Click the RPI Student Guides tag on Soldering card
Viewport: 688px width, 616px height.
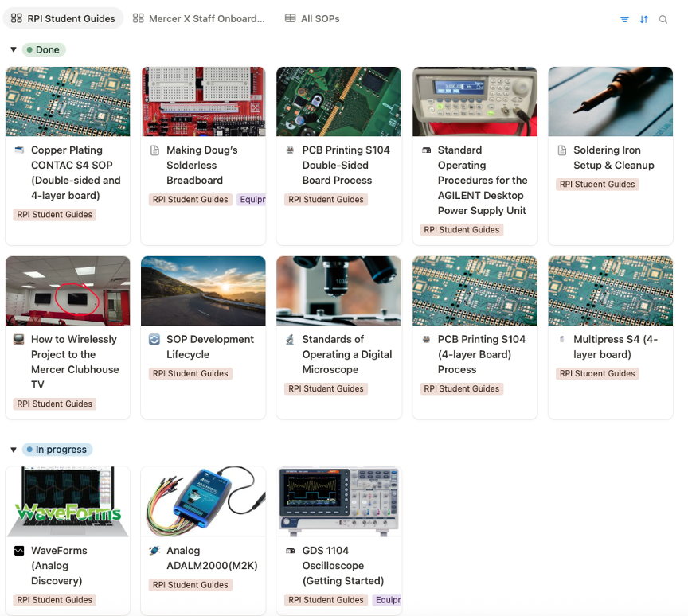tap(597, 185)
